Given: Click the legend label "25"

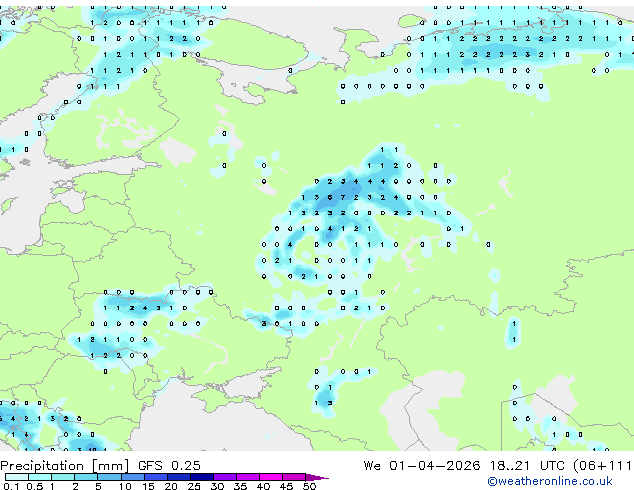Looking at the screenshot, I should pyautogui.click(x=194, y=486).
